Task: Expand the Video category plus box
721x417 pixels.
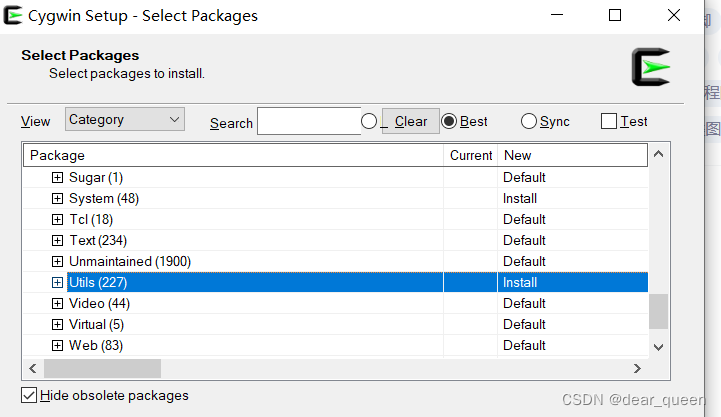Action: pyautogui.click(x=57, y=304)
